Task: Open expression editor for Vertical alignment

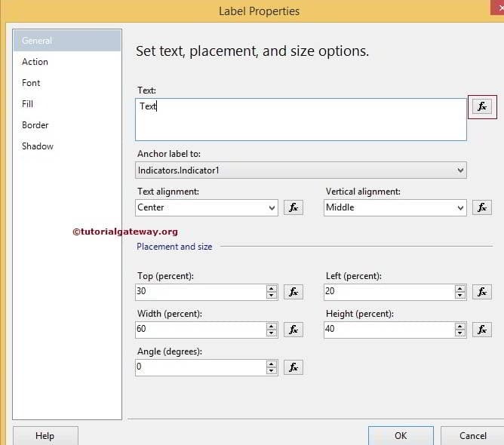Action: pos(482,207)
